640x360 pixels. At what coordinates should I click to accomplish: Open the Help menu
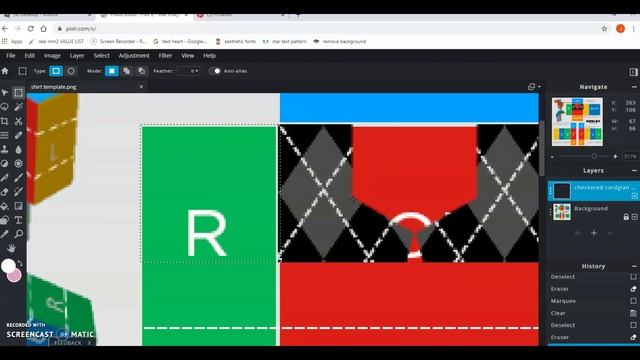[x=209, y=56]
